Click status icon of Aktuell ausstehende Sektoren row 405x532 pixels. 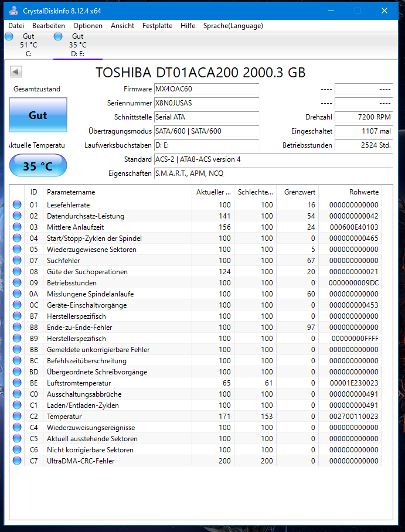17,439
